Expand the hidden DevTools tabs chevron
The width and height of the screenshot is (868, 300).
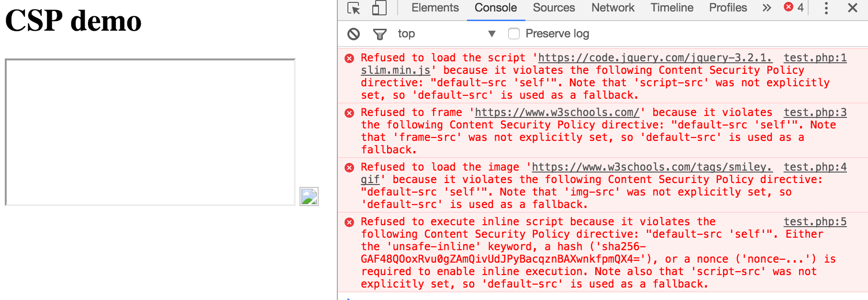coord(767,8)
